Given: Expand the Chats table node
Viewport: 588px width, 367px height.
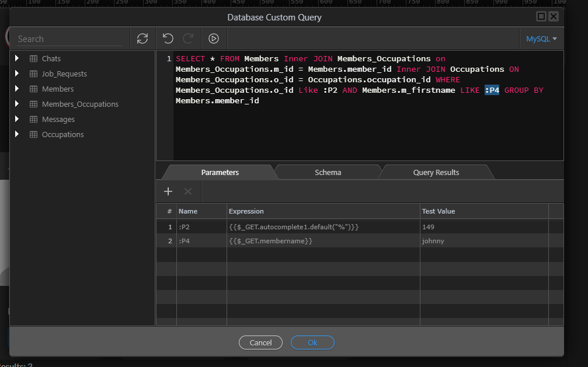Looking at the screenshot, I should pos(17,58).
